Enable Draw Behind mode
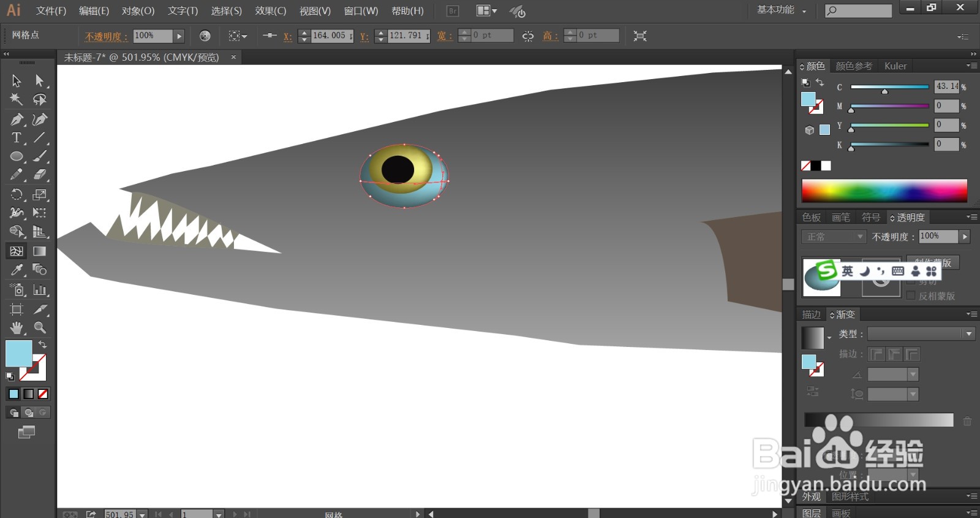 click(28, 413)
